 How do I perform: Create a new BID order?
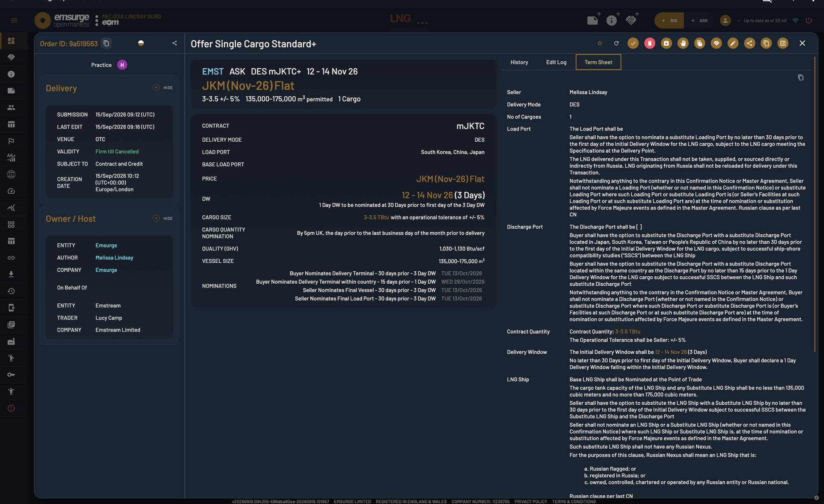point(669,21)
